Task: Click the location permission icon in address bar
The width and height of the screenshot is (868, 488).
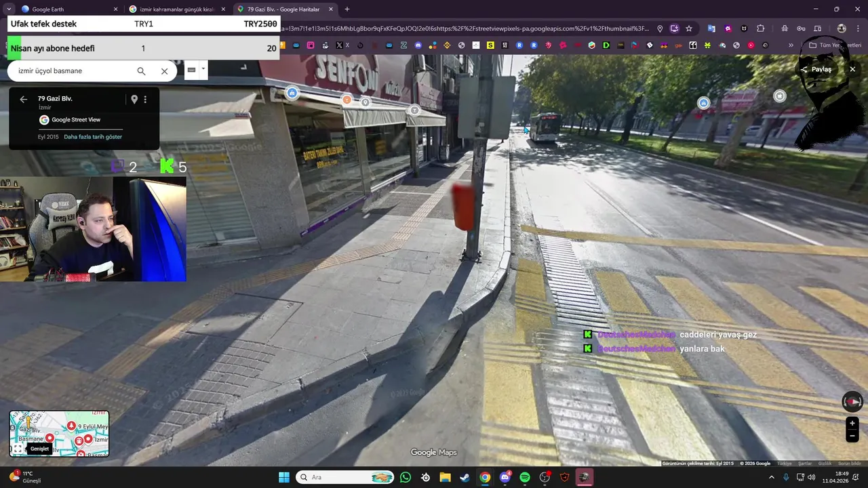Action: [x=660, y=28]
